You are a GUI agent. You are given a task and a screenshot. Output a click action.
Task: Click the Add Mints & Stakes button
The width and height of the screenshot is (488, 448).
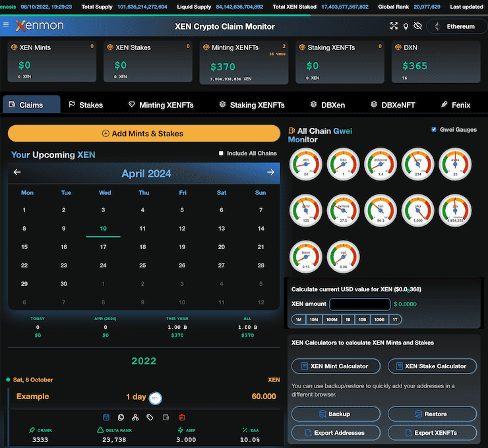tap(144, 134)
